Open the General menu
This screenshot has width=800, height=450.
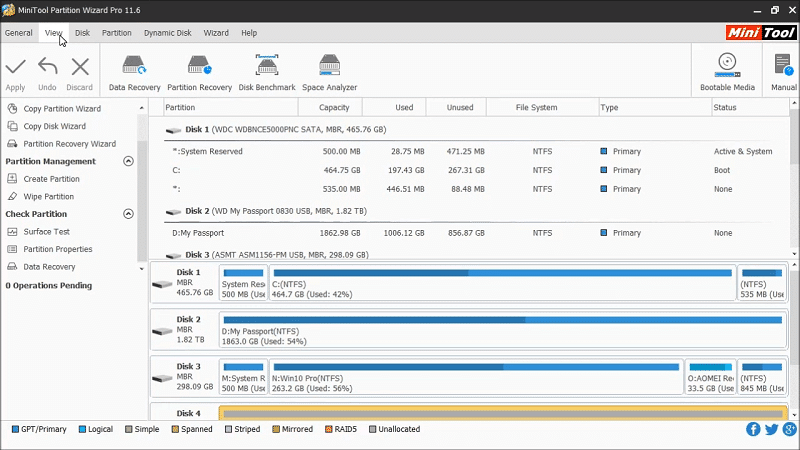tap(19, 33)
